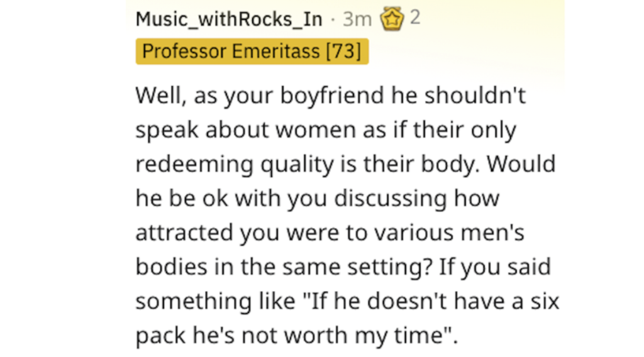Click the word "Would" in the comment
The height and width of the screenshot is (357, 644).
click(x=521, y=163)
